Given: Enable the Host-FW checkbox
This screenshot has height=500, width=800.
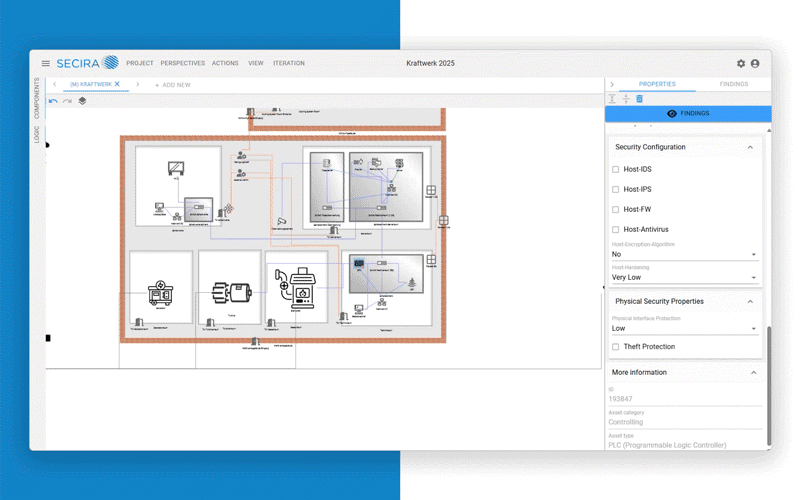Looking at the screenshot, I should (615, 209).
